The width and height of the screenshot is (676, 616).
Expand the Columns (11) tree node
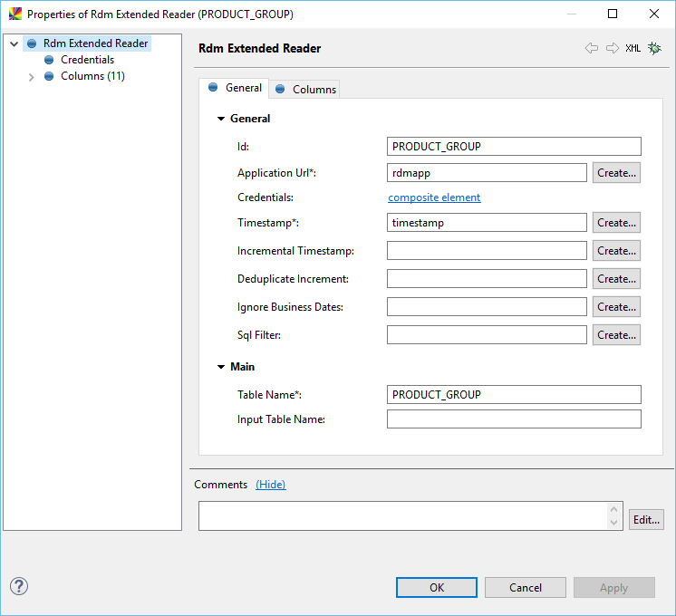pyautogui.click(x=31, y=77)
